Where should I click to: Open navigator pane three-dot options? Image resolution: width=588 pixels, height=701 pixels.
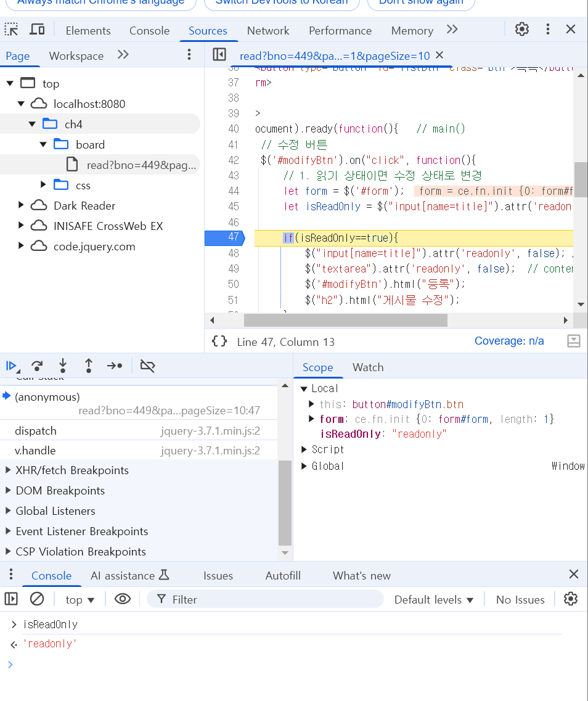coord(189,54)
